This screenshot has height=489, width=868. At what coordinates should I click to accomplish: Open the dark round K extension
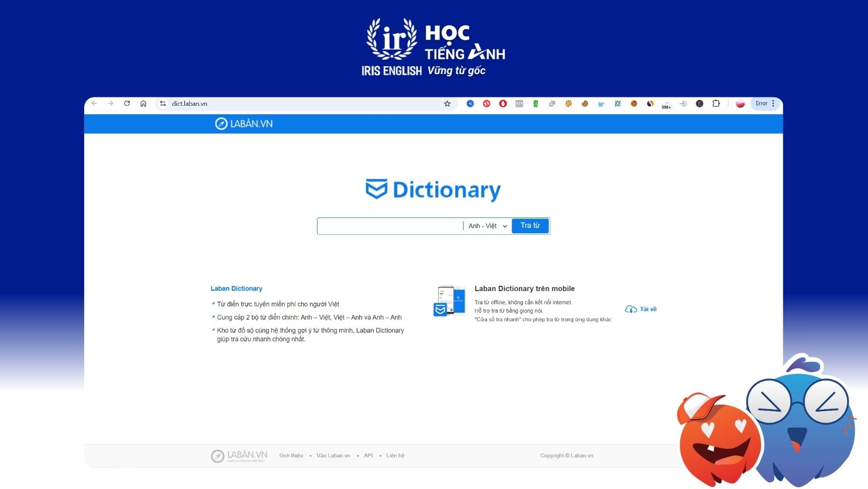coord(700,104)
